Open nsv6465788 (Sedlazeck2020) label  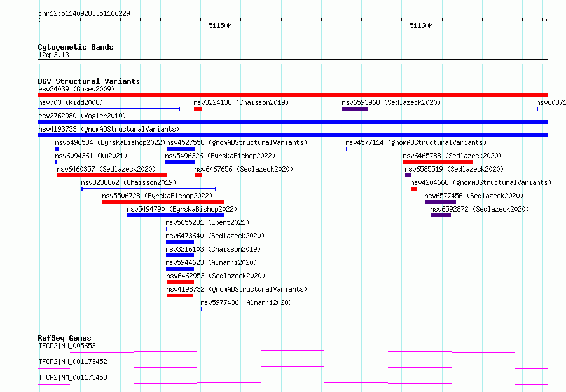coord(452,156)
